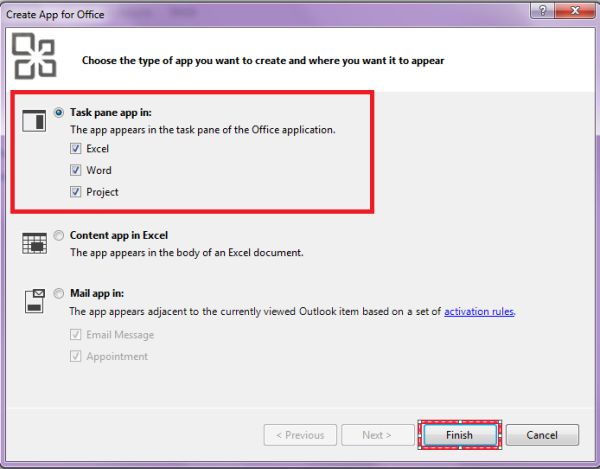Click the task pane description text
600x469 pixels.
203,130
